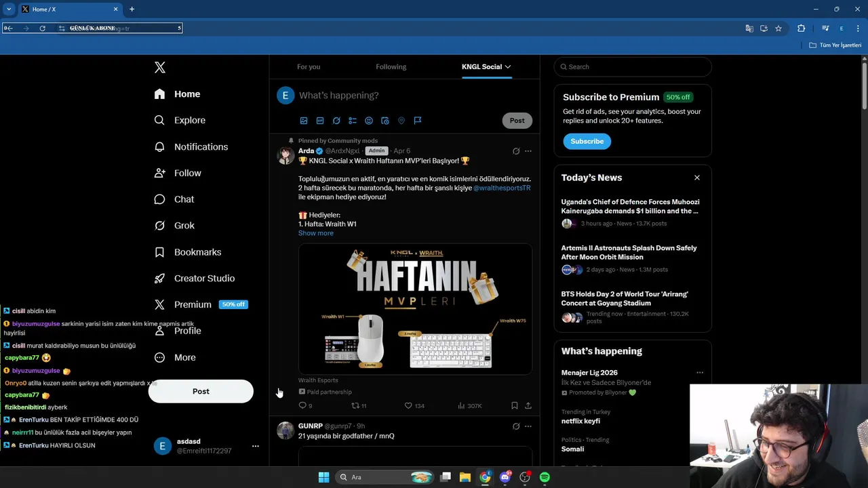Open the Uganda's Chief of Defence news item

pyautogui.click(x=632, y=212)
